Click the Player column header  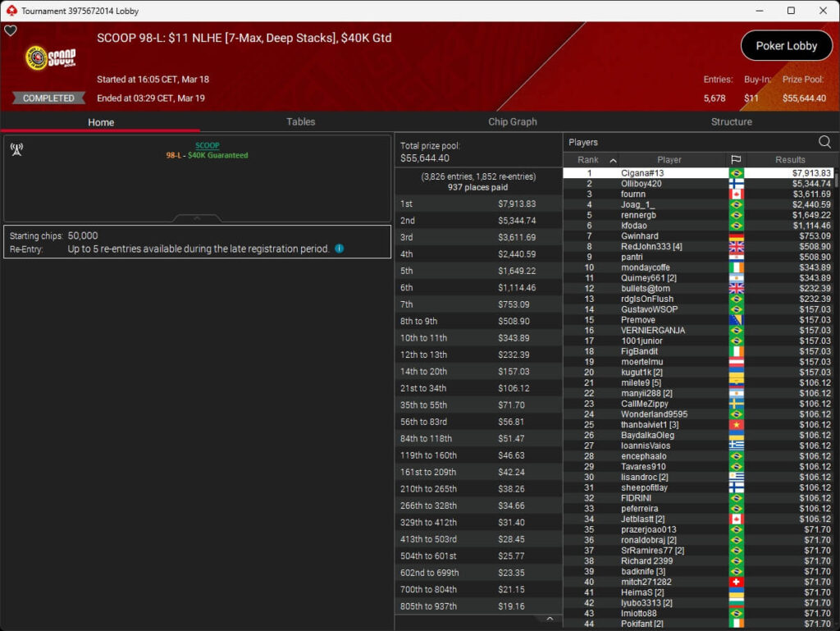(669, 160)
